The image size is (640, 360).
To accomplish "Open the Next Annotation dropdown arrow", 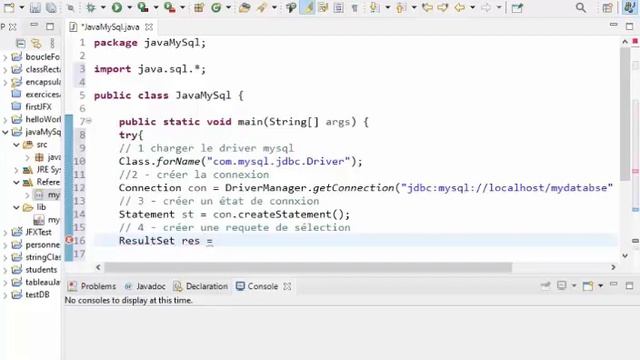I will coord(387,8).
